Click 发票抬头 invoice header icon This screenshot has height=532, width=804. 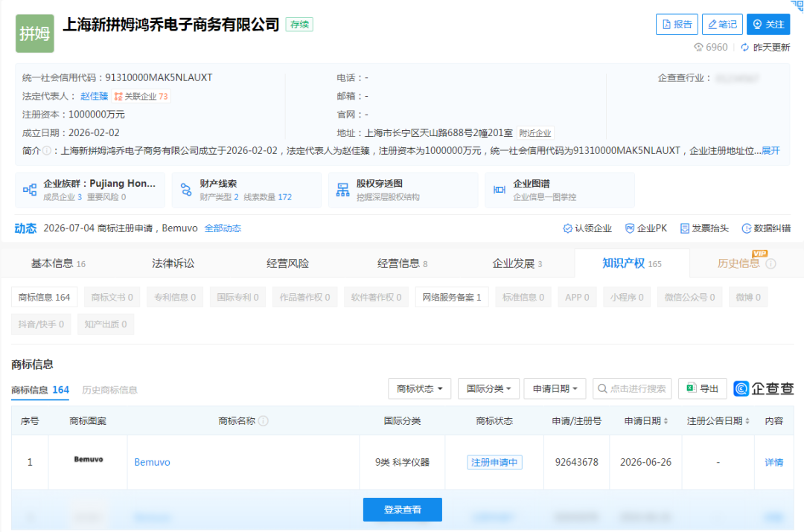click(685, 228)
